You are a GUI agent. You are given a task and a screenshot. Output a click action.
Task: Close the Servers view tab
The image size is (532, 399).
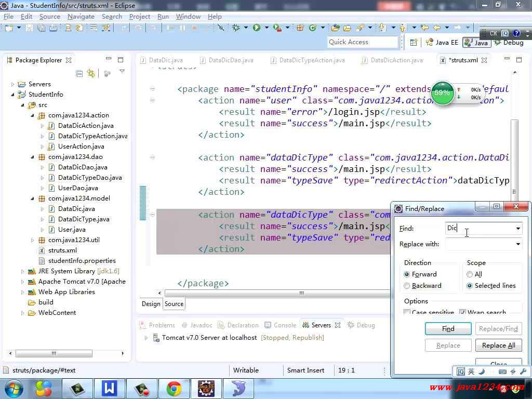[x=338, y=325]
